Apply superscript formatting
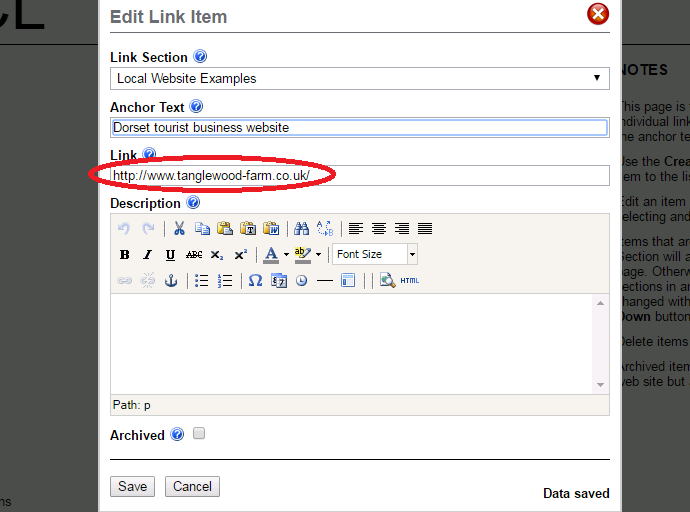The image size is (690, 512). (x=240, y=254)
